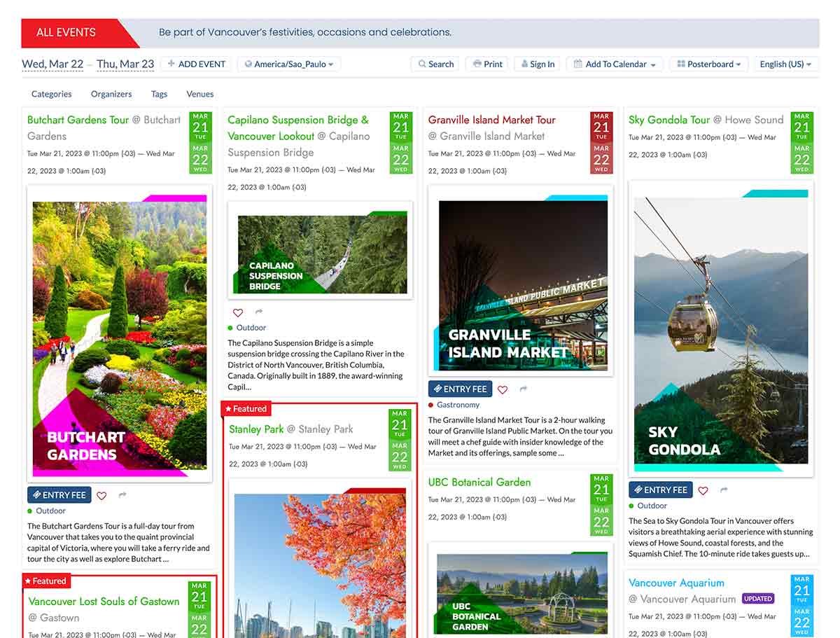Open the Stanley Park event title
The width and height of the screenshot is (840, 638).
pyautogui.click(x=255, y=429)
